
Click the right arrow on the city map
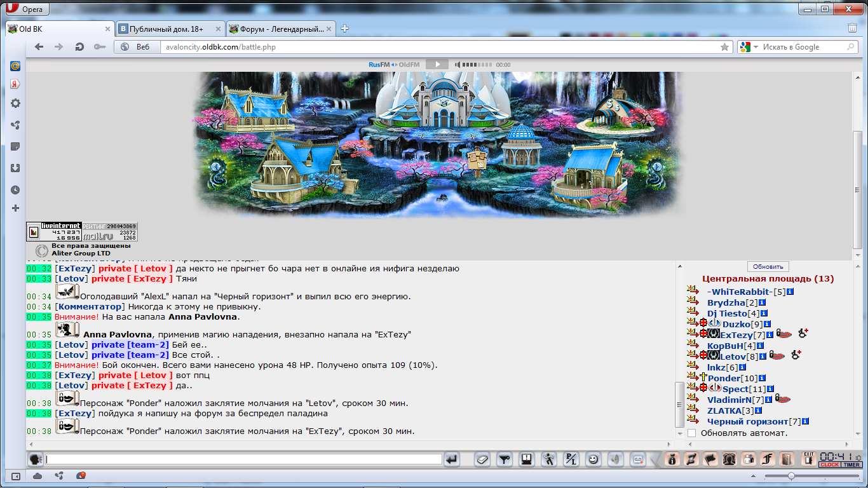658,166
